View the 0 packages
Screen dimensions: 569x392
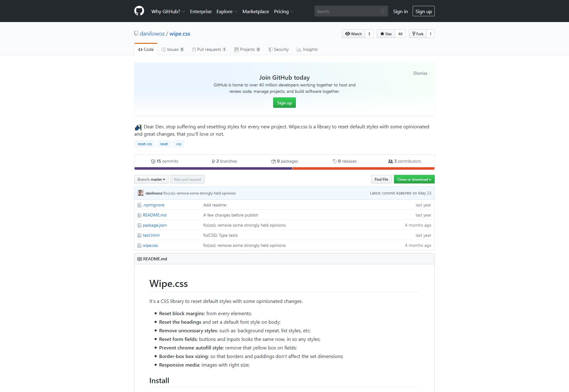[x=284, y=161]
